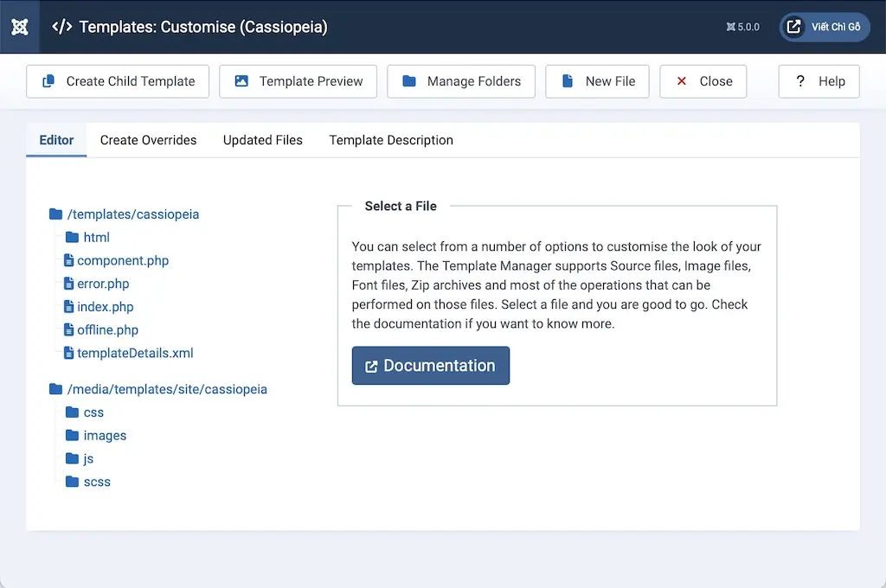This screenshot has width=886, height=588.
Task: Open index.php file in editor
Action: click(105, 307)
